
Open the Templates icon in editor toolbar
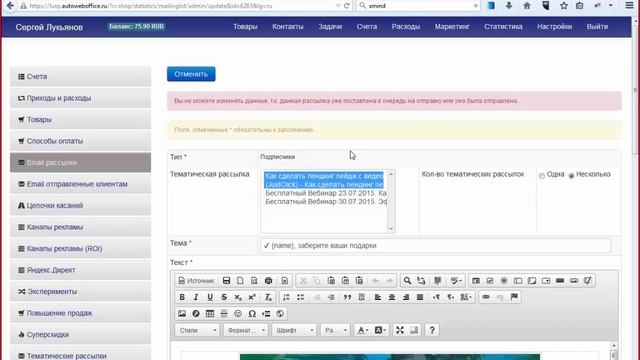pyautogui.click(x=285, y=281)
